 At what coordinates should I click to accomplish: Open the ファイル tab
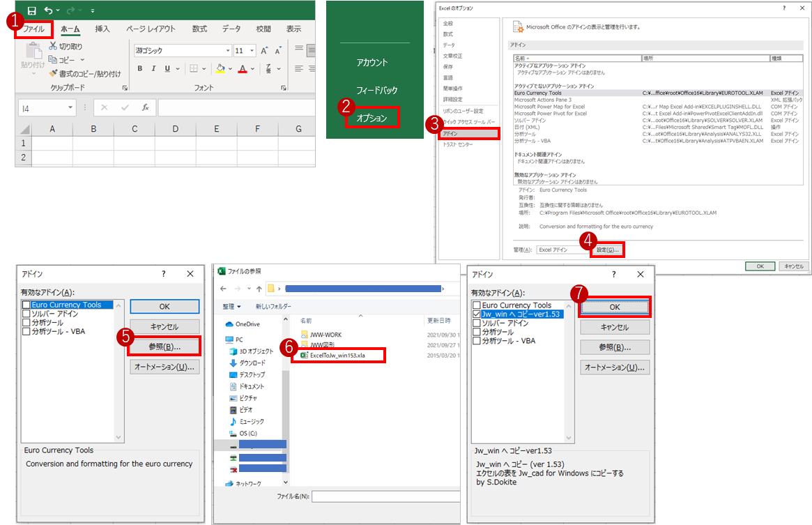coord(33,29)
